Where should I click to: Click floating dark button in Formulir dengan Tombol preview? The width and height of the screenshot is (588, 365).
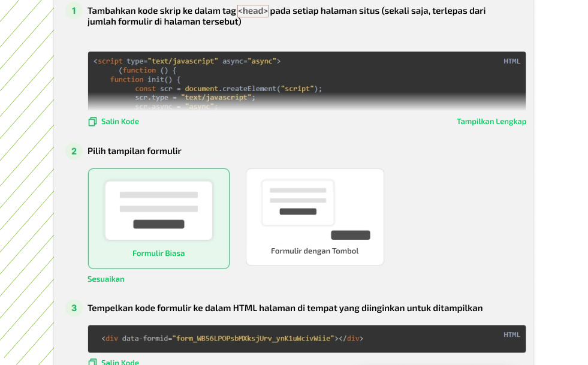point(350,235)
